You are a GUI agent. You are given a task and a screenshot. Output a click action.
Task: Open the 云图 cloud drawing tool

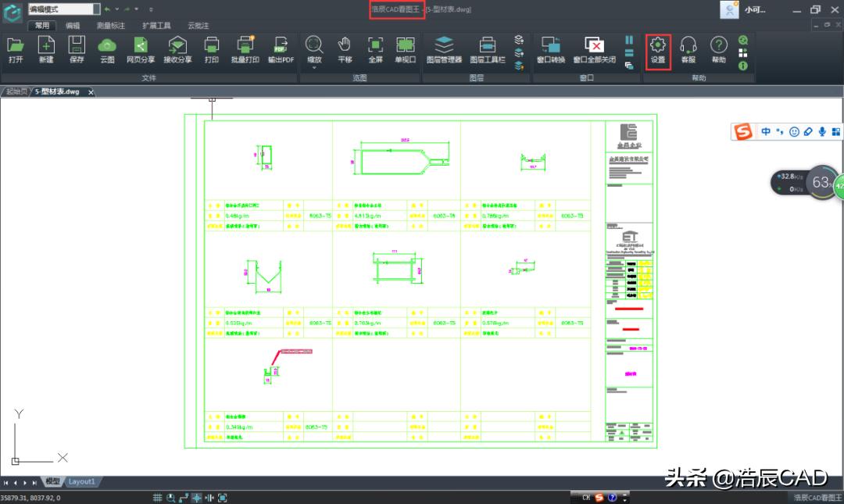(107, 50)
